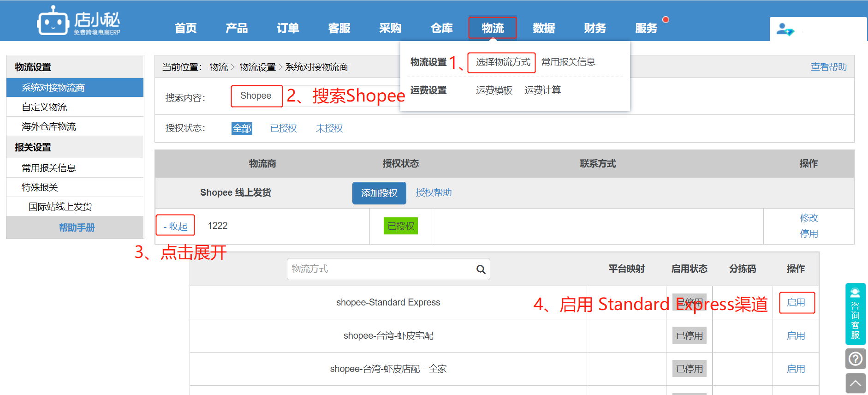Viewport: 868px width, 395px height.
Task: Click the search magnifier in 物流方式 field
Action: (481, 269)
